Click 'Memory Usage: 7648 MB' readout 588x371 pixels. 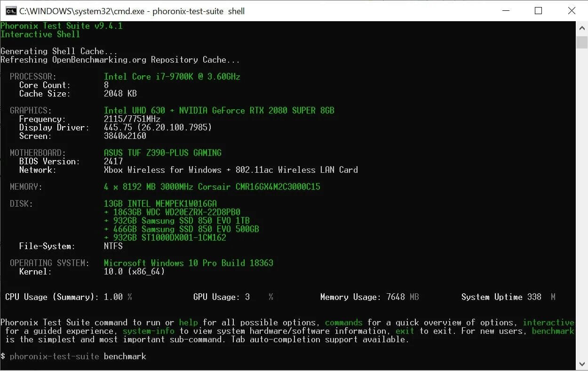coord(370,297)
